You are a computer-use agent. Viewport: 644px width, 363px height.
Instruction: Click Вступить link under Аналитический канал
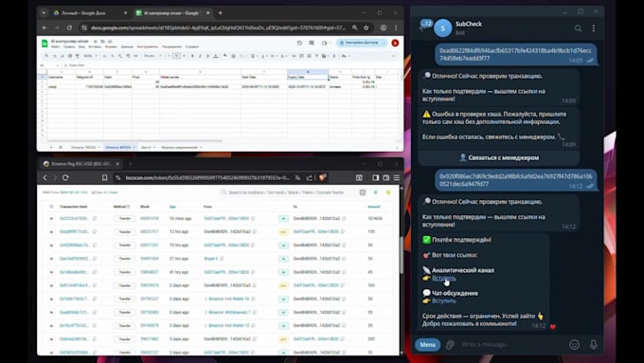(443, 278)
